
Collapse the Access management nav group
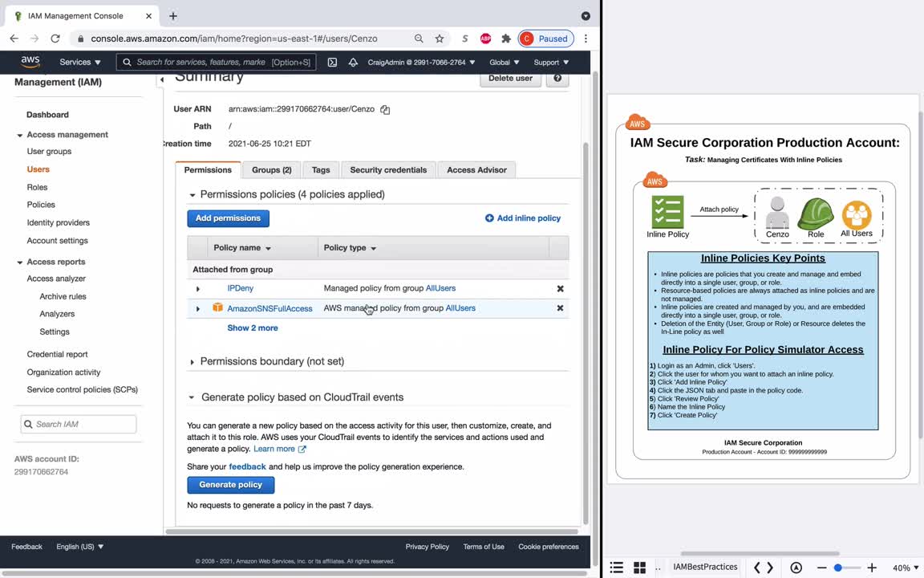19,135
